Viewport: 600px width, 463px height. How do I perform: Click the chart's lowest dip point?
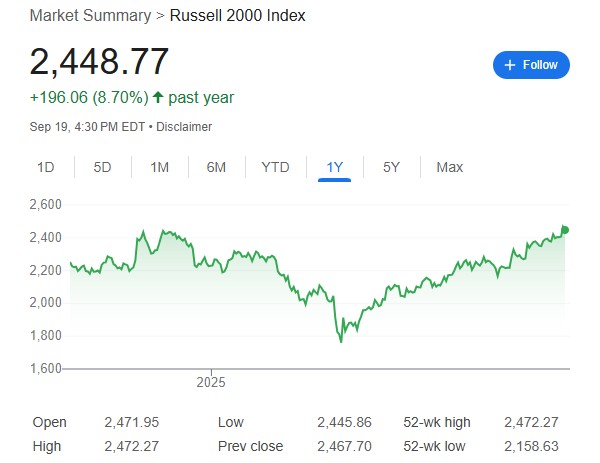(341, 341)
